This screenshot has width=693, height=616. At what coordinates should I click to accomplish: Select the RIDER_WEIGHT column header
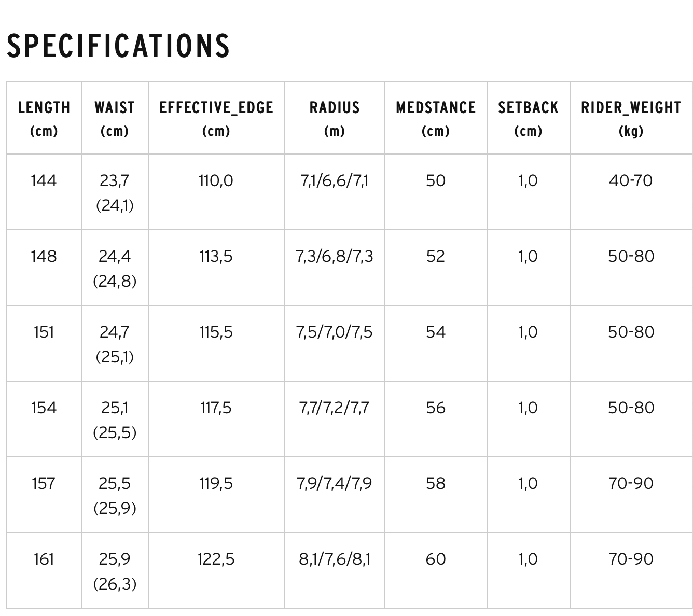click(631, 118)
